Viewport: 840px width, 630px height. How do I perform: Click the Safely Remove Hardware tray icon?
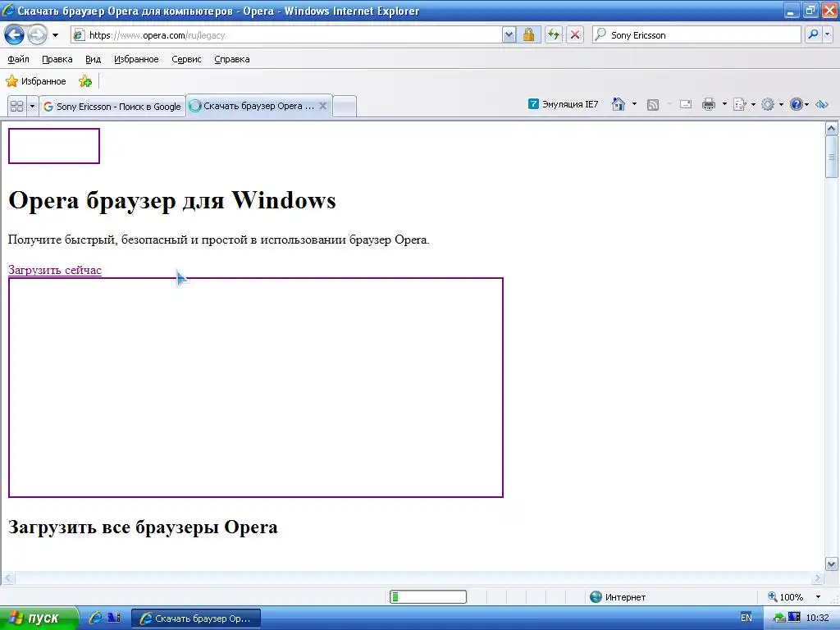(779, 619)
